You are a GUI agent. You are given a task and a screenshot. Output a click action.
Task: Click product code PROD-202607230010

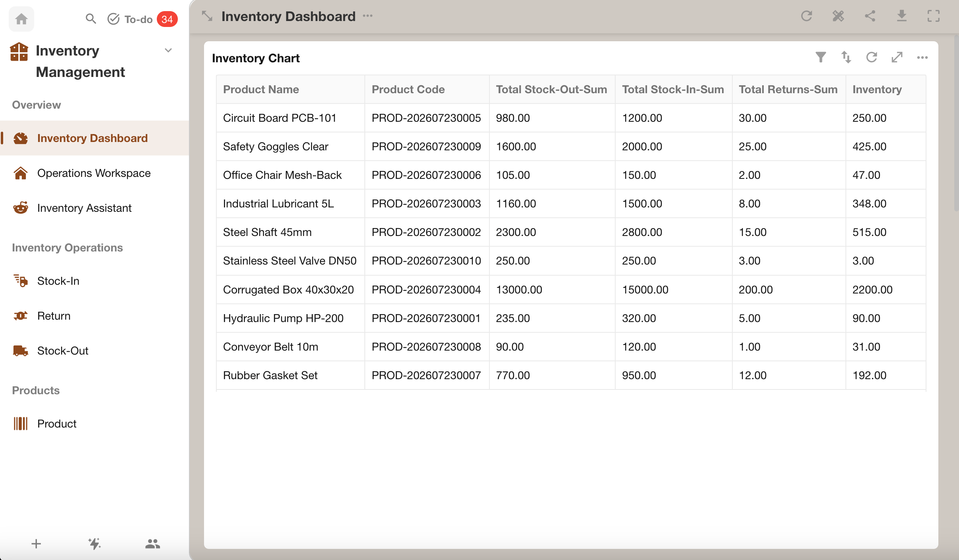[426, 261]
